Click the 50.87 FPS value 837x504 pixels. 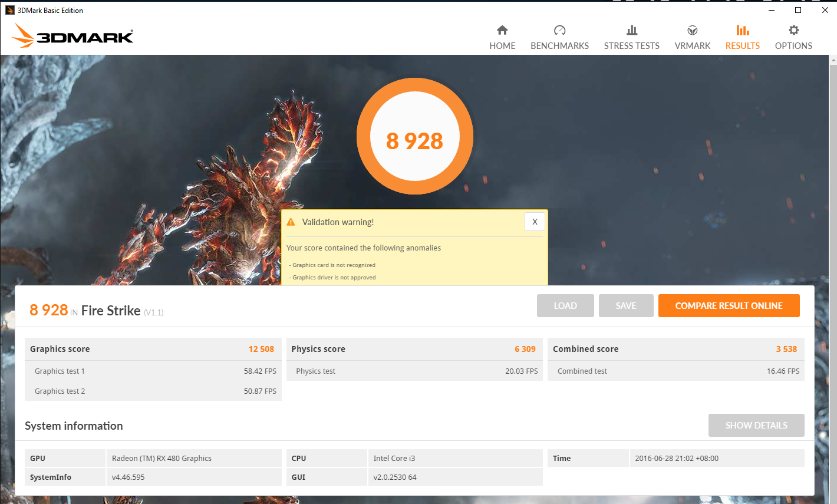260,391
